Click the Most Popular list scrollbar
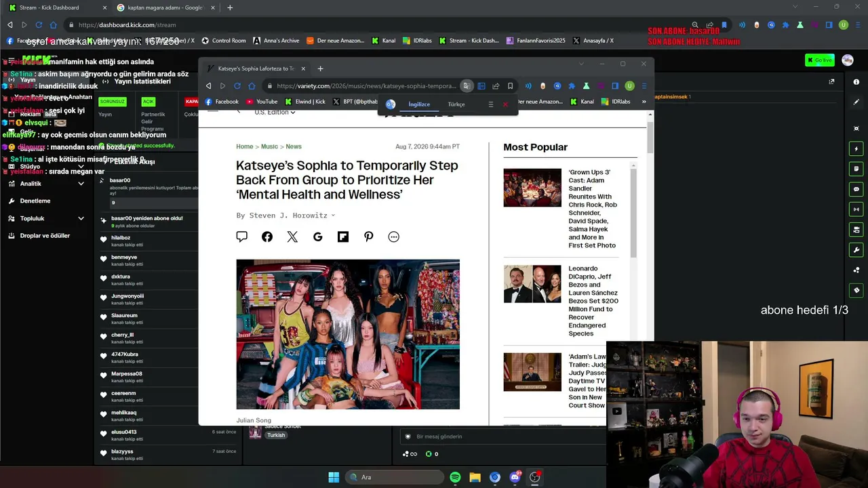 (x=634, y=213)
